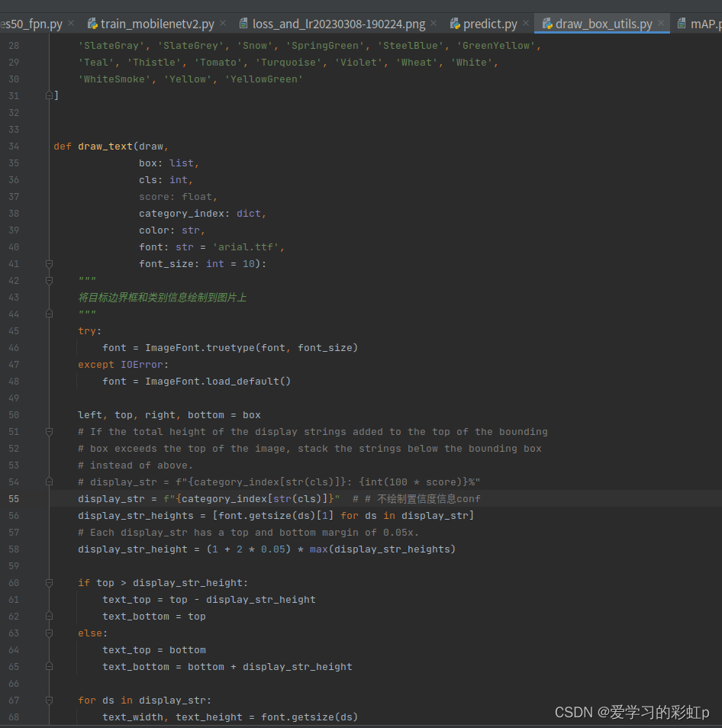Collapse the docstring from its end marker, line 44
This screenshot has width=722, height=728.
pyautogui.click(x=49, y=314)
